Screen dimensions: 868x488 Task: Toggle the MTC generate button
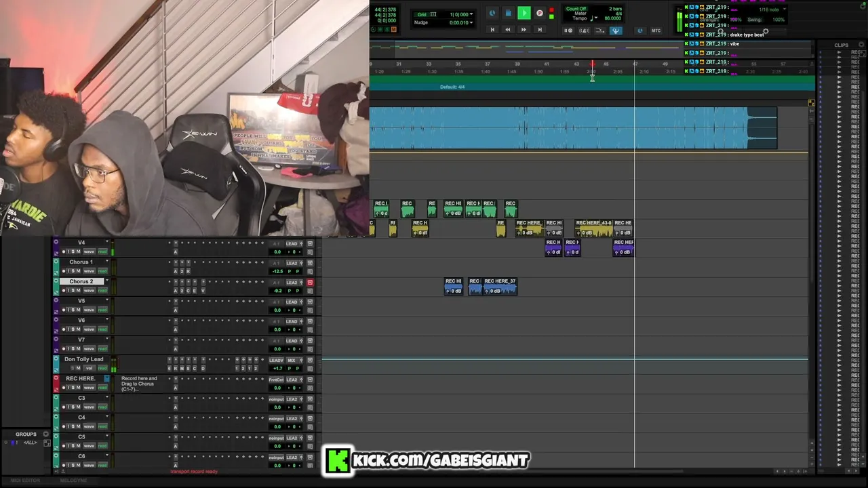(x=656, y=30)
